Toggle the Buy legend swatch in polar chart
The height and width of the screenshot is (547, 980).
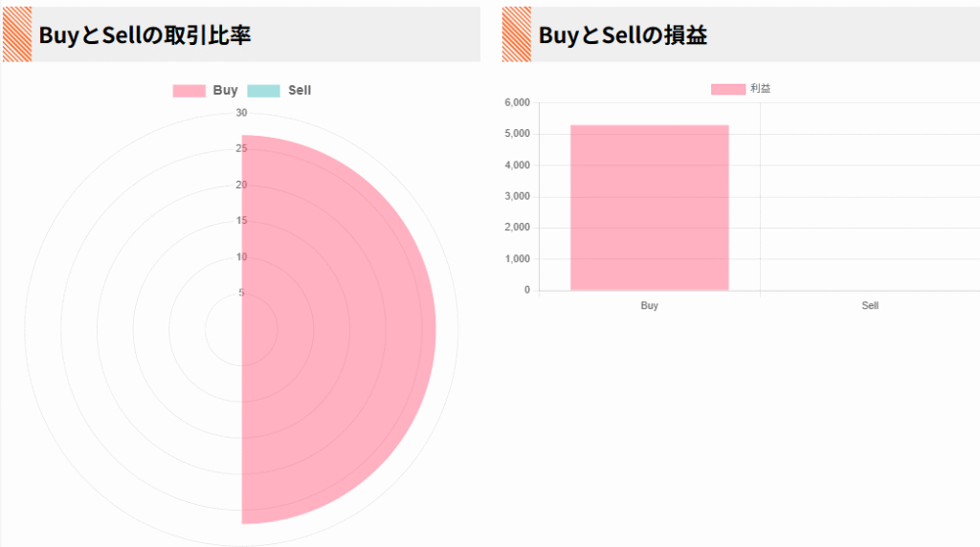(x=189, y=91)
